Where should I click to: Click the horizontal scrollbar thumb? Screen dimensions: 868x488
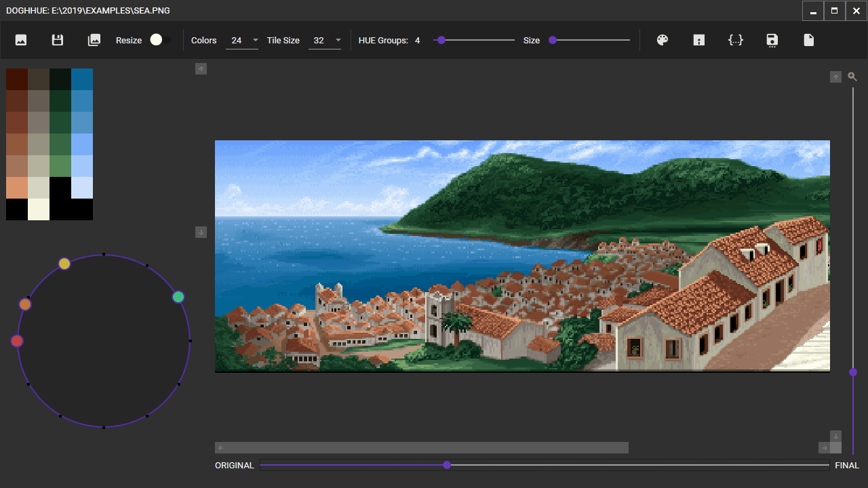click(427, 447)
